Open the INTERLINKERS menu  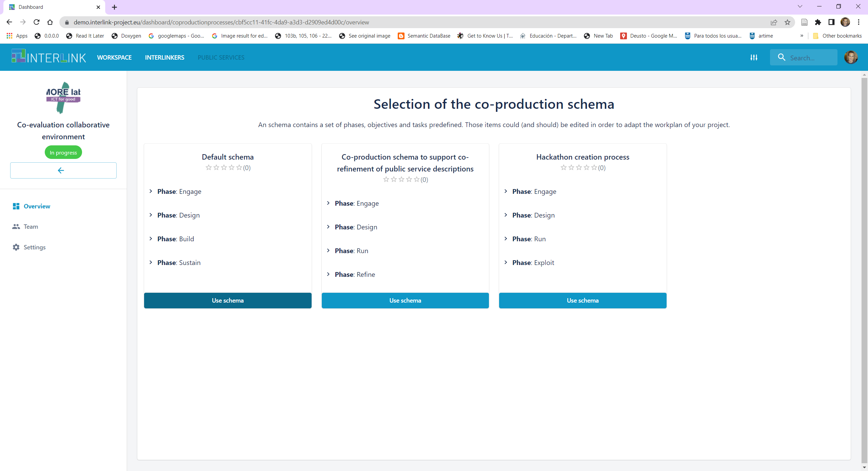click(x=165, y=57)
